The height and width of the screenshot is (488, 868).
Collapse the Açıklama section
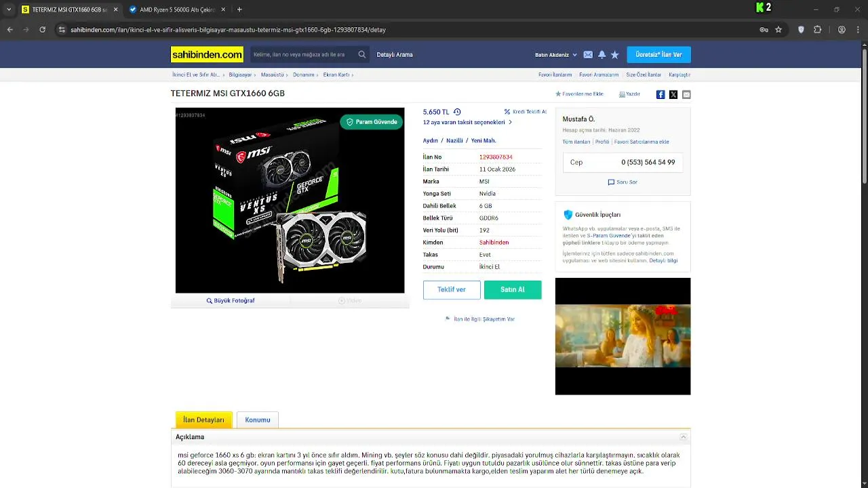[x=684, y=437]
